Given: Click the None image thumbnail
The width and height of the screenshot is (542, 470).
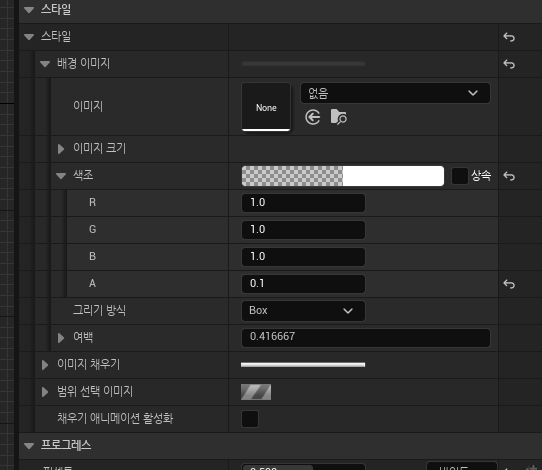Looking at the screenshot, I should pos(266,107).
